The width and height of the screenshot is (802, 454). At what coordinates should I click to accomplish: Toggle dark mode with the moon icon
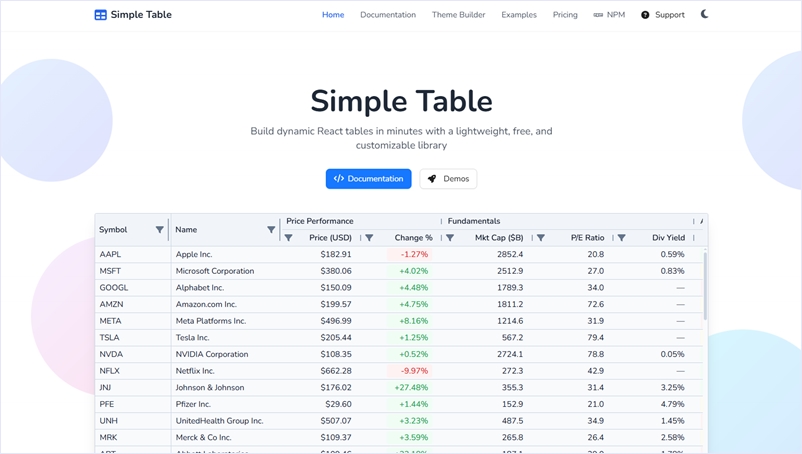[704, 15]
